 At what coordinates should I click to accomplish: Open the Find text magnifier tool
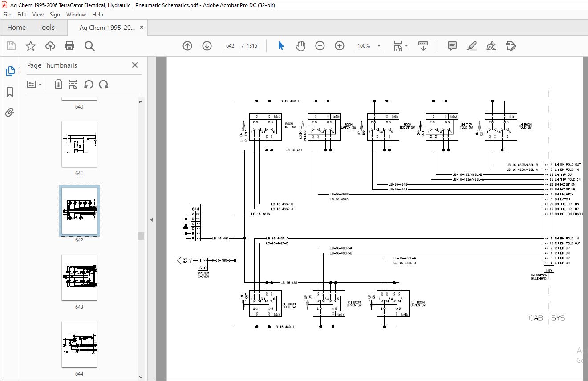(89, 46)
